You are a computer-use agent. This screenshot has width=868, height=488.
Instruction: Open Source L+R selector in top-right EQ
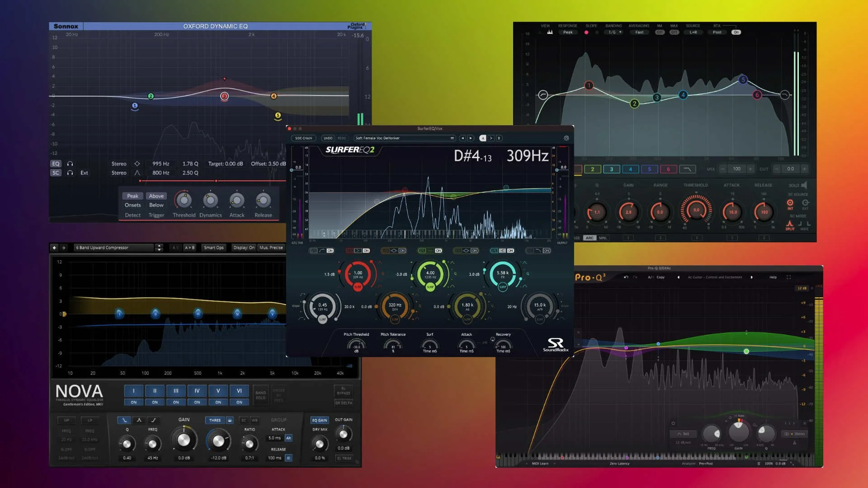point(693,32)
